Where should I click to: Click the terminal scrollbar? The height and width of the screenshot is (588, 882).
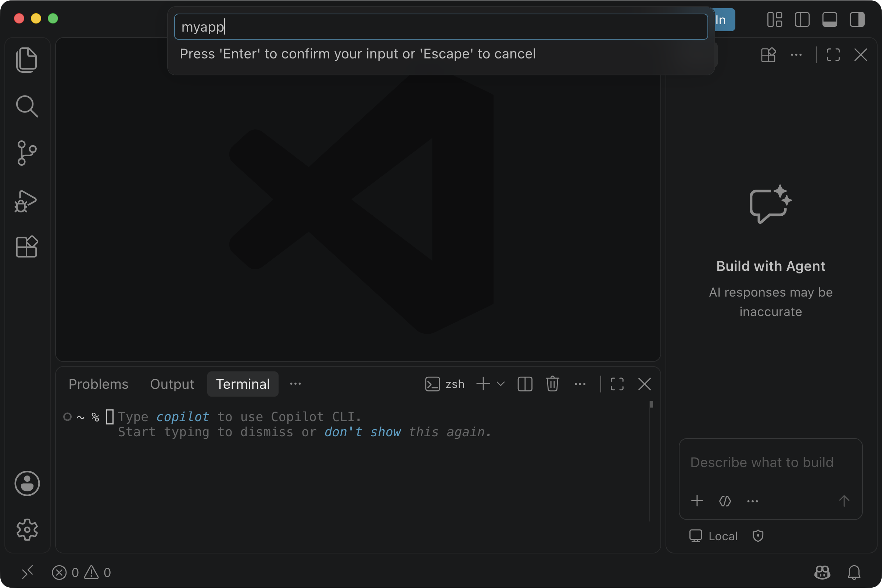click(651, 404)
